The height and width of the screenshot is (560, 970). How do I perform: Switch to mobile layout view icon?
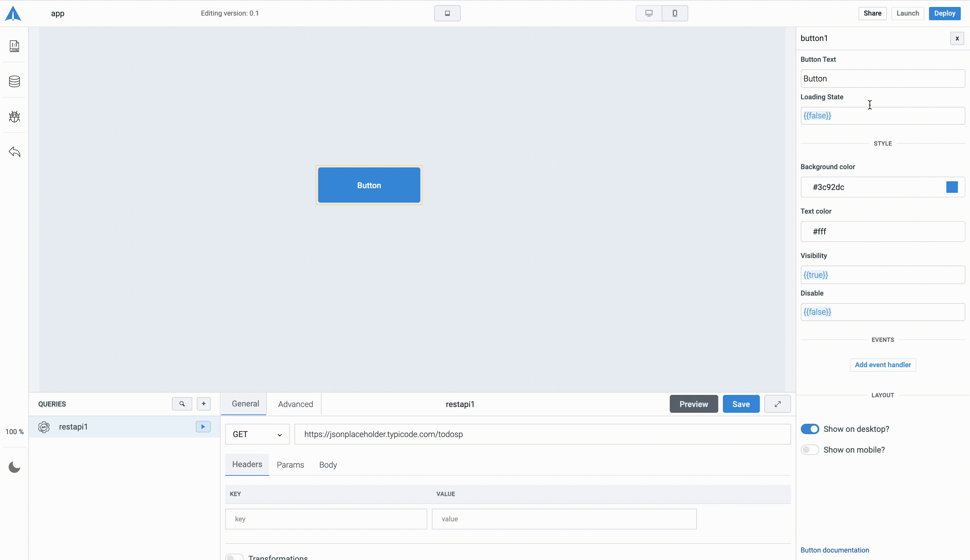pos(675,14)
